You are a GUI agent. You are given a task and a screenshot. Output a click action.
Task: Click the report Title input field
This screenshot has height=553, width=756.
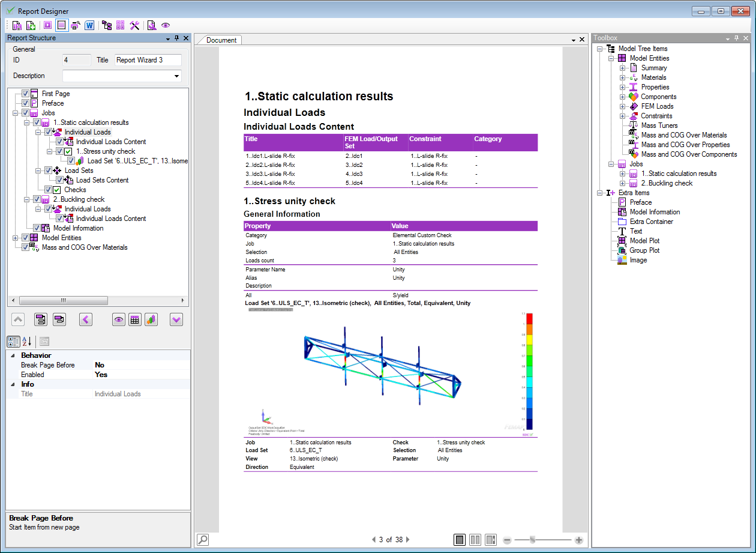(148, 60)
